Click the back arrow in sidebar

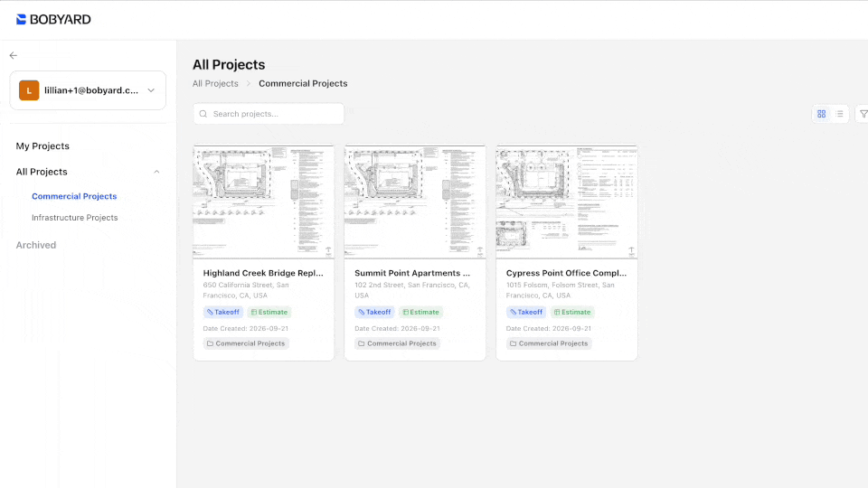14,55
